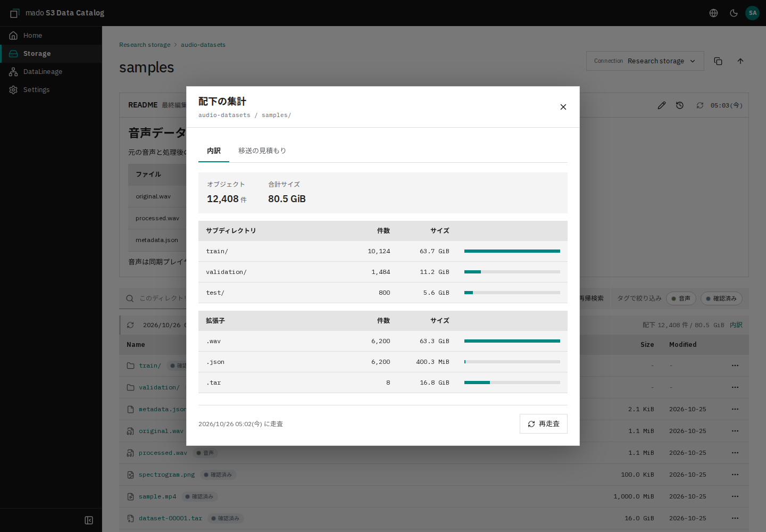Open the spectrogram.png file
Screen dimensions: 766x532
click(166, 475)
